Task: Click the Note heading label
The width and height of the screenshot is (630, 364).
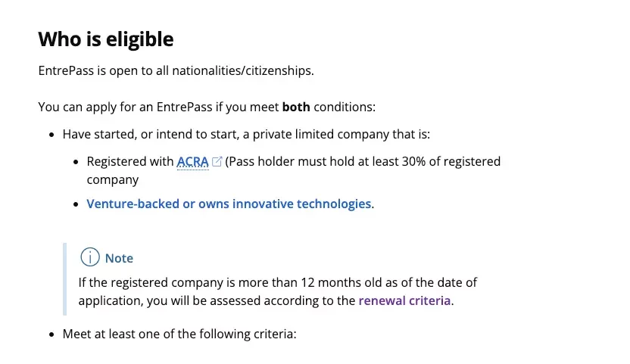Action: point(119,258)
